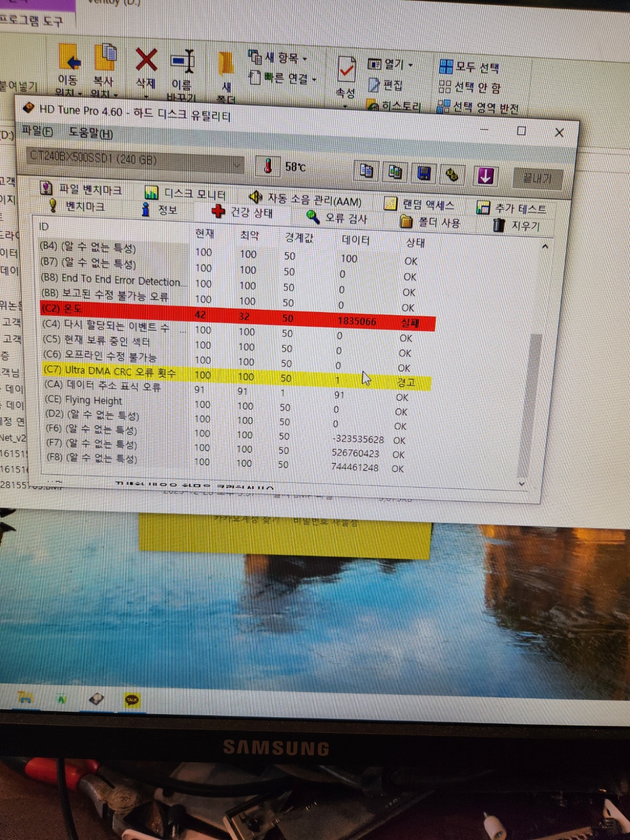630x840 pixels.
Task: Click the 프로그램 도구 ribbon tab in Explorer
Action: [31, 20]
